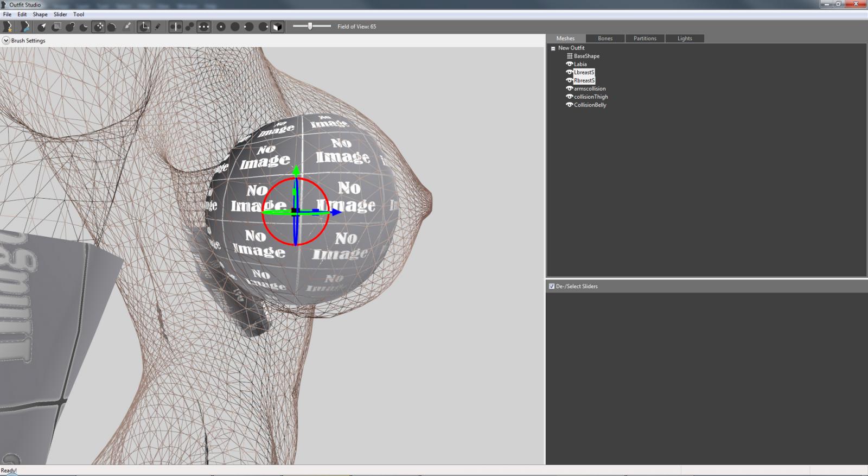Switch to the Lights tab
This screenshot has height=476, width=868.
click(685, 39)
